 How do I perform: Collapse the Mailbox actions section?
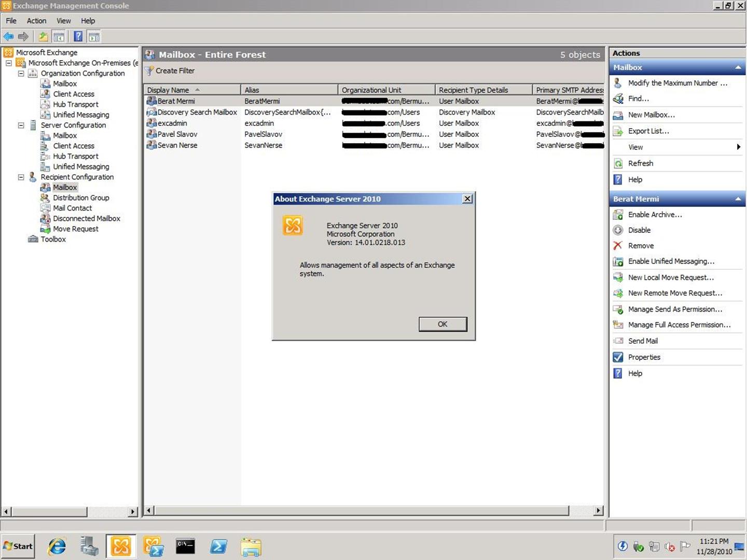pos(738,67)
